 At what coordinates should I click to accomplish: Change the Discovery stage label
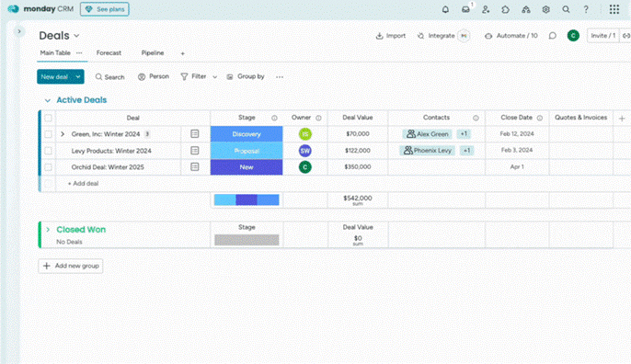coord(247,134)
